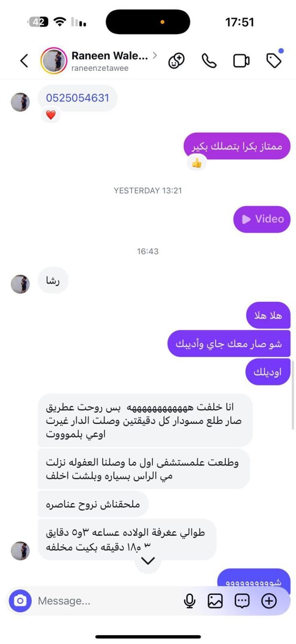Viewport: 296px width, 644px height.
Task: Open the sticker/GIF speech bubble icon
Action: [242, 601]
